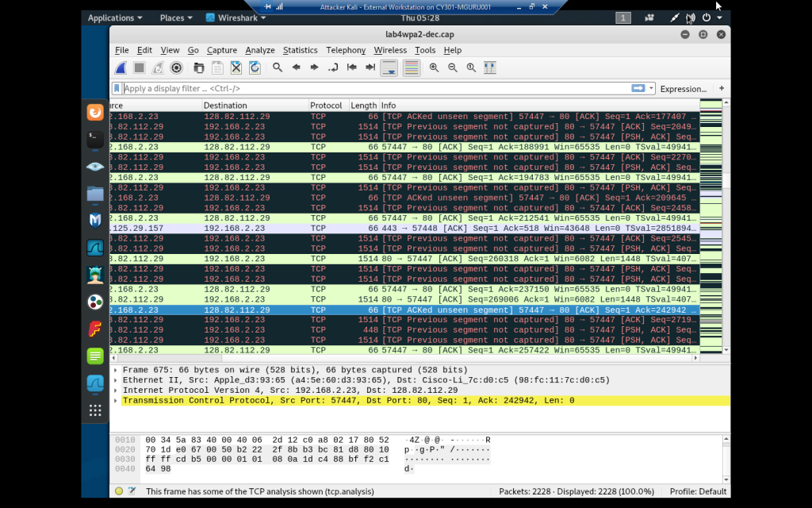Click Profile: Default in status bar
Viewport: 812px width, 508px height.
(x=698, y=491)
